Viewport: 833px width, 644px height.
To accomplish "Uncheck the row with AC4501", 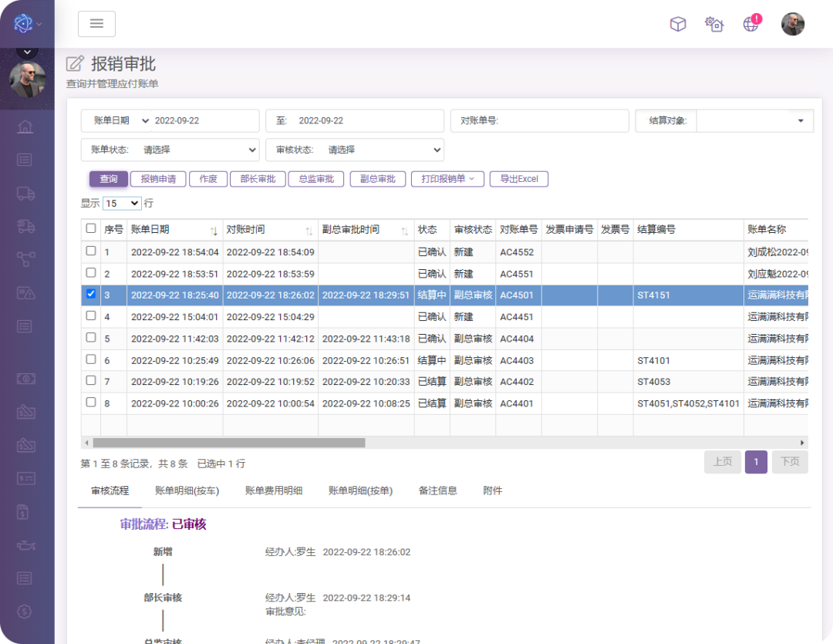I will pyautogui.click(x=91, y=295).
